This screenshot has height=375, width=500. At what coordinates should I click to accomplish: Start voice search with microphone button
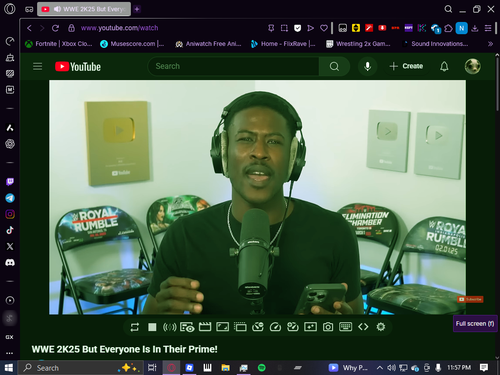point(368,66)
